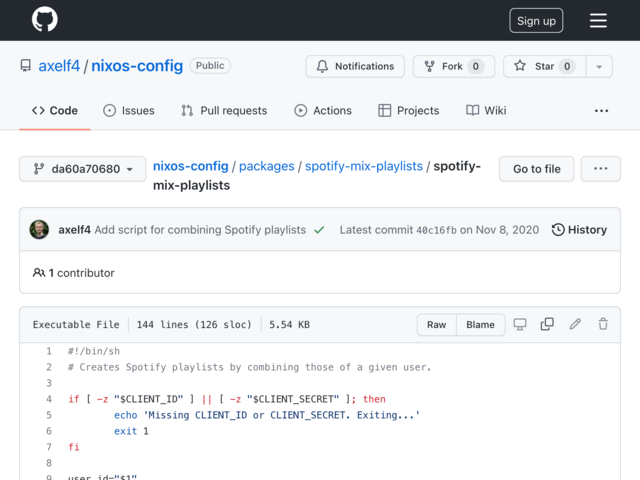
Task: Select line number 4
Action: (x=49, y=399)
